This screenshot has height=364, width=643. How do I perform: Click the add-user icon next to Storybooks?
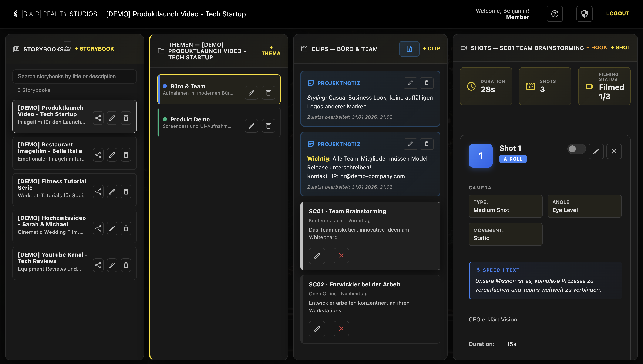[67, 49]
